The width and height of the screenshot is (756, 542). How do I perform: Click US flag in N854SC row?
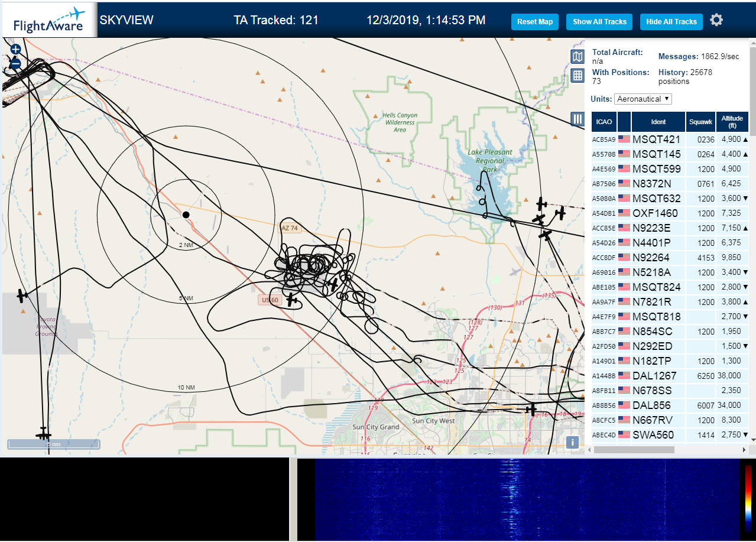pyautogui.click(x=624, y=332)
